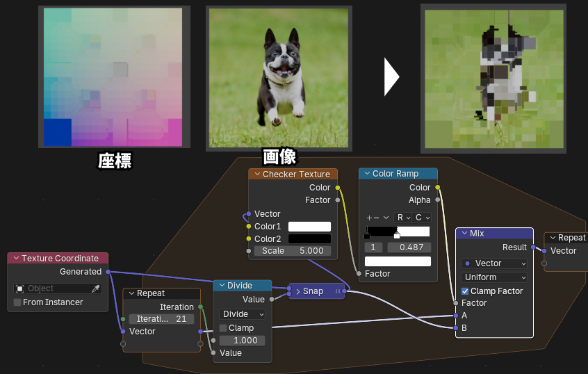Disable the Clamp Factor checkbox

(465, 291)
